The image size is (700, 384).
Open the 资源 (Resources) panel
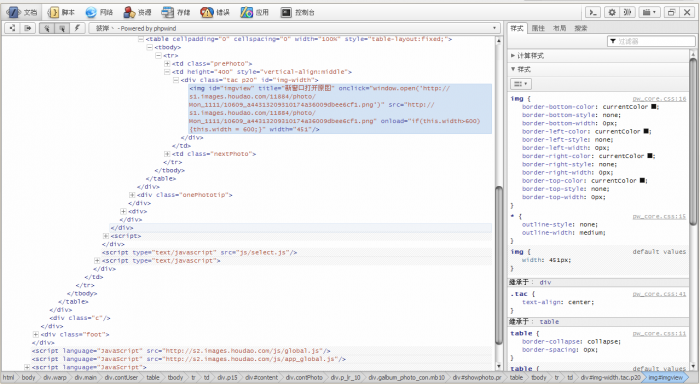tap(138, 13)
